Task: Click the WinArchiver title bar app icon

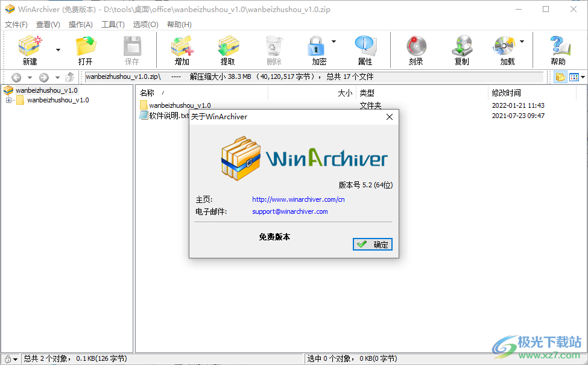Action: [x=10, y=9]
